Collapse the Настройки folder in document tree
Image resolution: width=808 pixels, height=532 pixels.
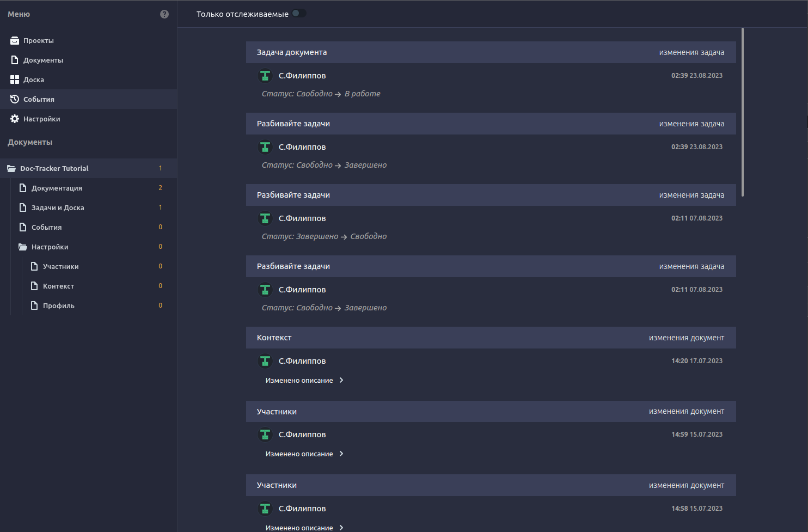pyautogui.click(x=23, y=247)
